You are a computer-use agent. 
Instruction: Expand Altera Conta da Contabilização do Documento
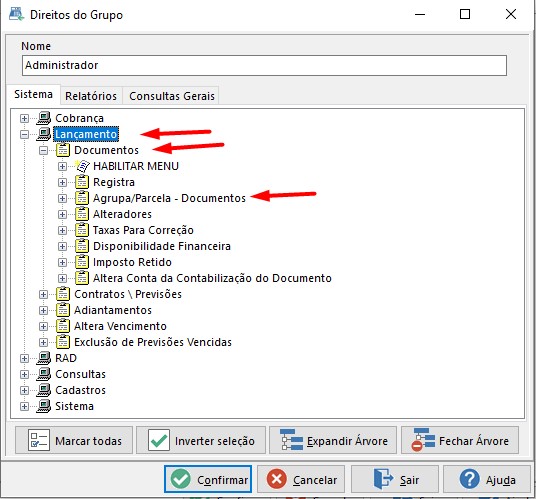coord(62,279)
